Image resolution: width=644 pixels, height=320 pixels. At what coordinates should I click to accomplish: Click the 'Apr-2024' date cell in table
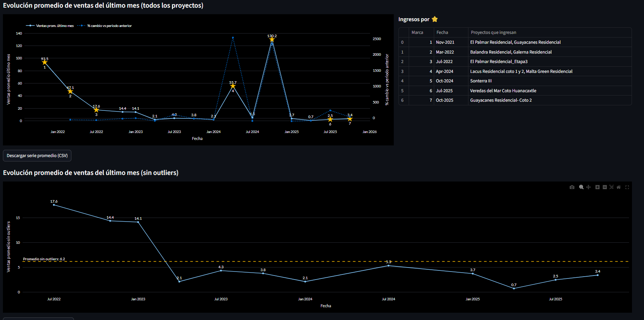click(x=444, y=71)
